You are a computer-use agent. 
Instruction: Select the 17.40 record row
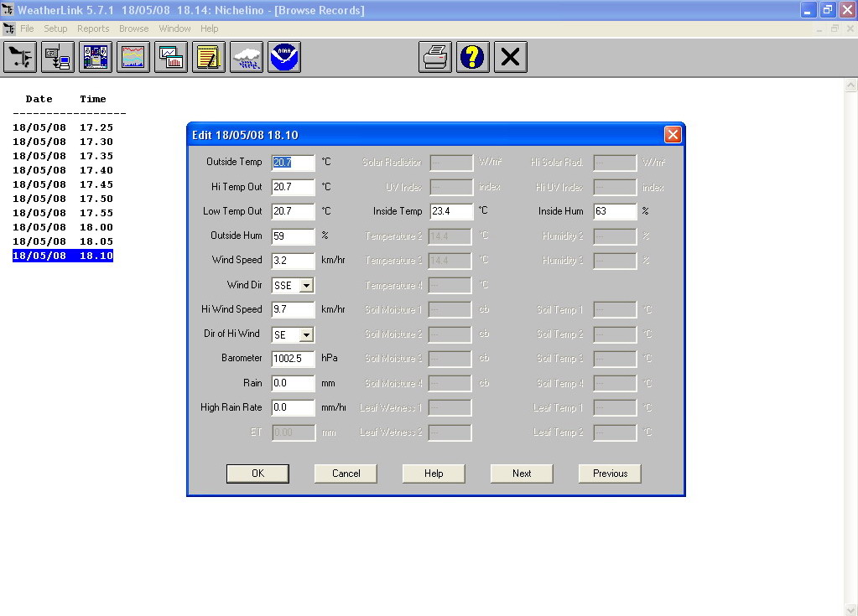(x=63, y=170)
